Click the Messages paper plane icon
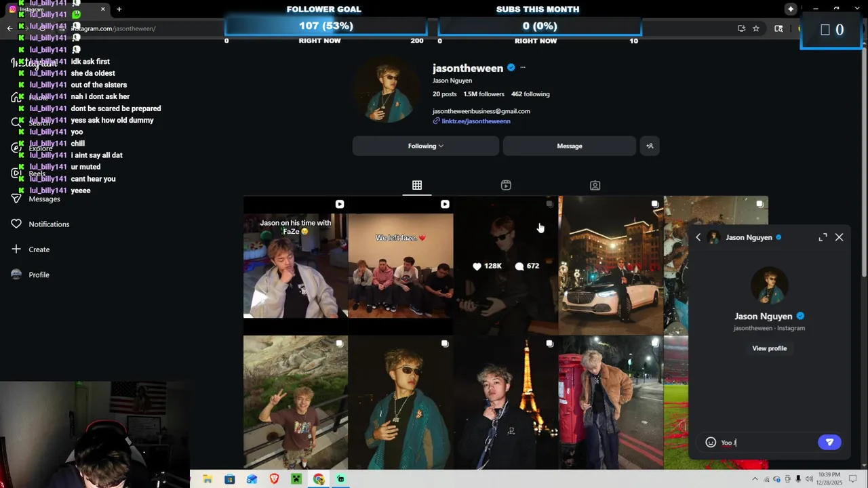This screenshot has height=488, width=868. 16,198
